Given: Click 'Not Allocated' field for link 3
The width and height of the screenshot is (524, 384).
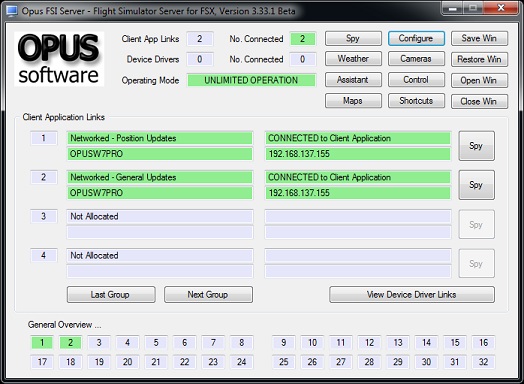Looking at the screenshot, I should 160,216.
